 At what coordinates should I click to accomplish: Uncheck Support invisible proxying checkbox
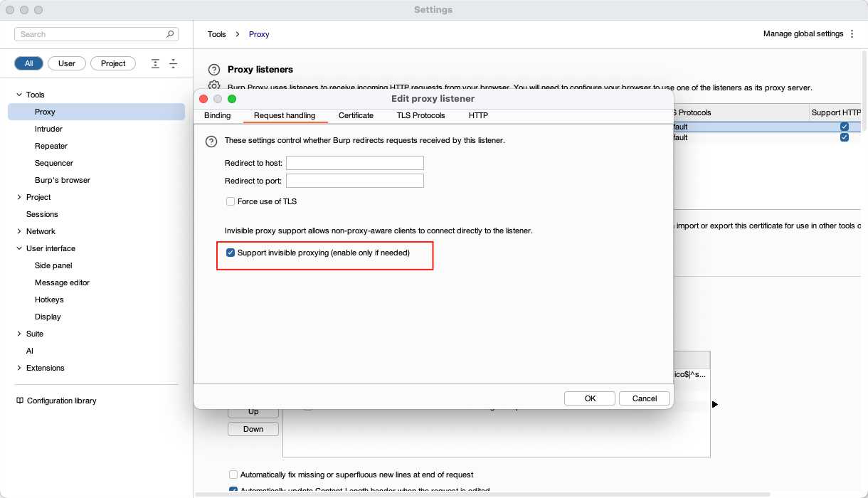[231, 253]
